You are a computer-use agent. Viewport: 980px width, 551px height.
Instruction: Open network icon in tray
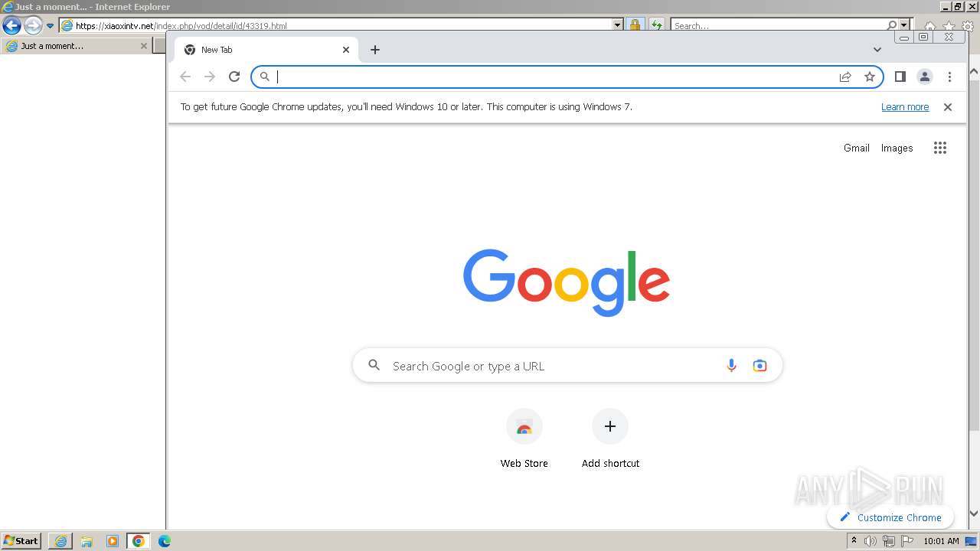click(889, 541)
